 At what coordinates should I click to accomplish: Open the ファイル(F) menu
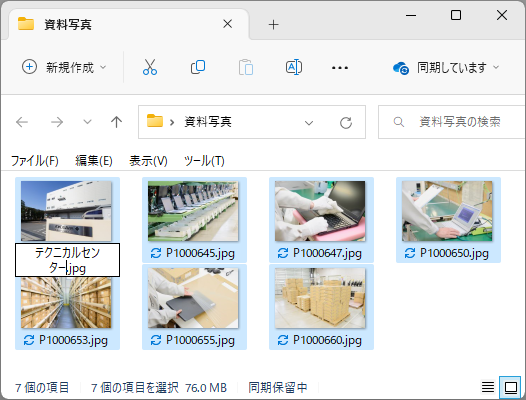[35, 161]
